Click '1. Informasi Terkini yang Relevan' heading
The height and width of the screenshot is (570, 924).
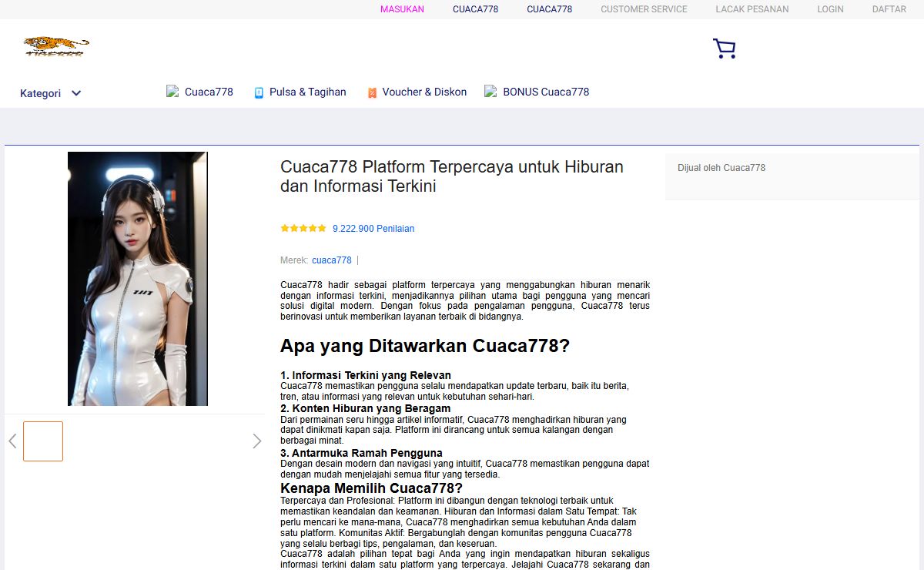[x=366, y=375]
